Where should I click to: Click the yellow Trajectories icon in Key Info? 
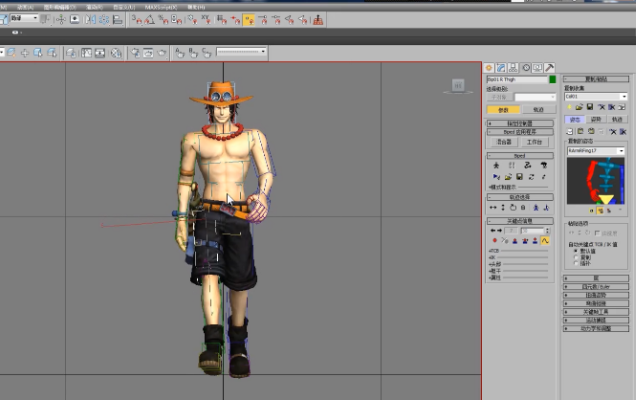545,241
